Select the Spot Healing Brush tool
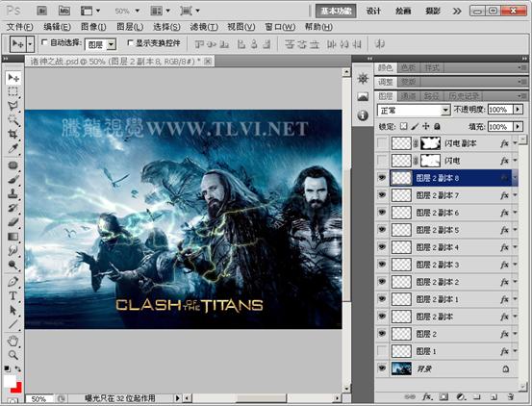The image size is (532, 406). [x=13, y=165]
